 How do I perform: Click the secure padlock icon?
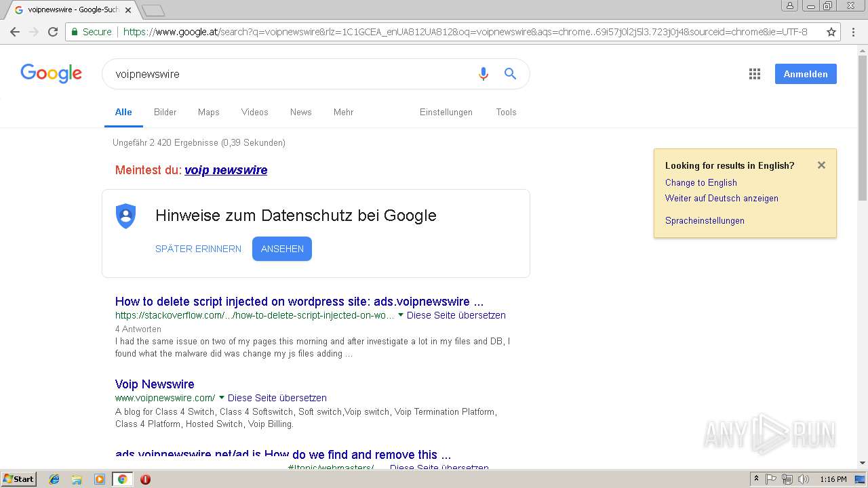pos(75,32)
